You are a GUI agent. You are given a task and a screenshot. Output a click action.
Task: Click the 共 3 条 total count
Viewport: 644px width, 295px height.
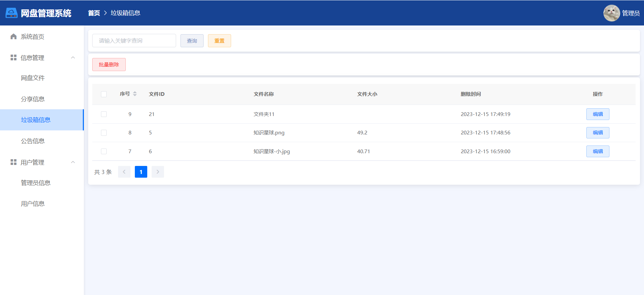click(x=103, y=172)
